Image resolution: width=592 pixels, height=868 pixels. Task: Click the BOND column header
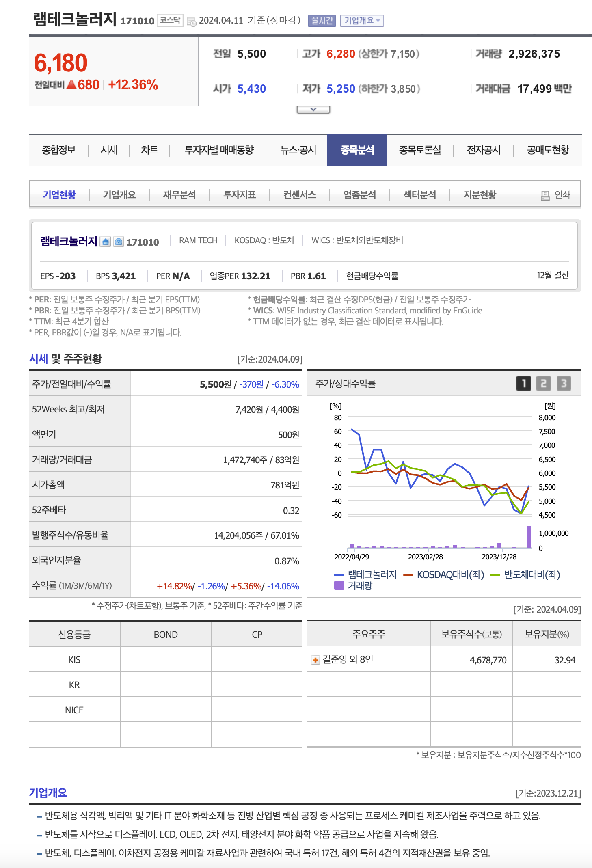(x=166, y=635)
